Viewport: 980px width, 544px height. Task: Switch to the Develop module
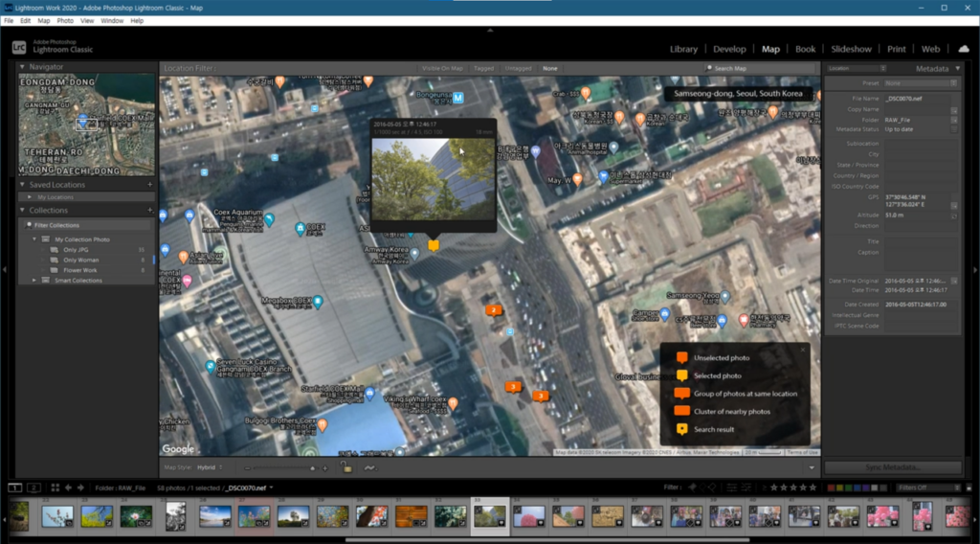click(x=729, y=49)
